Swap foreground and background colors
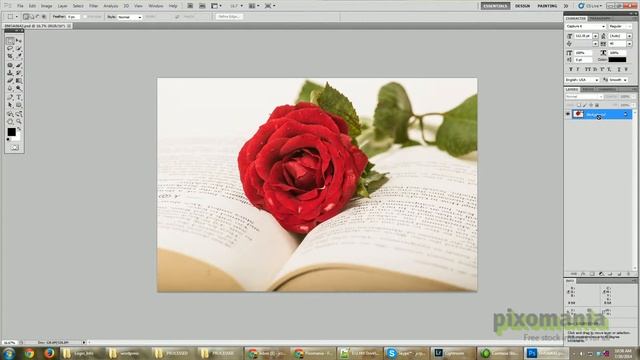Screen dimensions: 640x360 click(19, 129)
